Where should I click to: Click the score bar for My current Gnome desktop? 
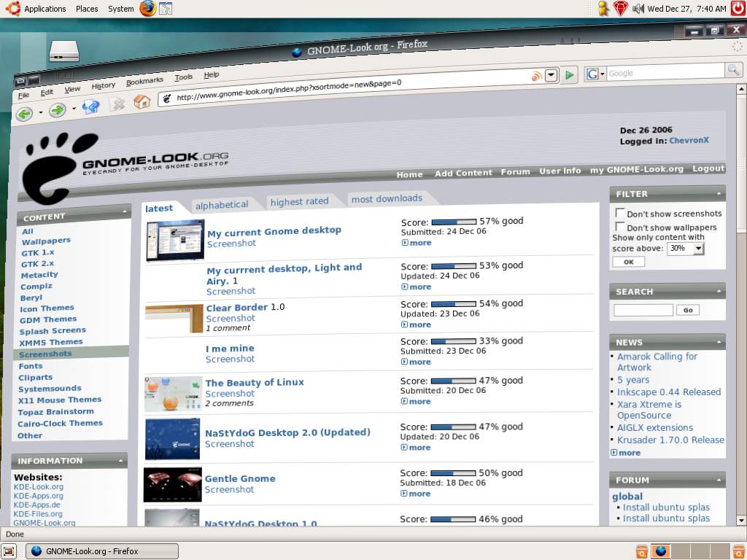(x=454, y=222)
